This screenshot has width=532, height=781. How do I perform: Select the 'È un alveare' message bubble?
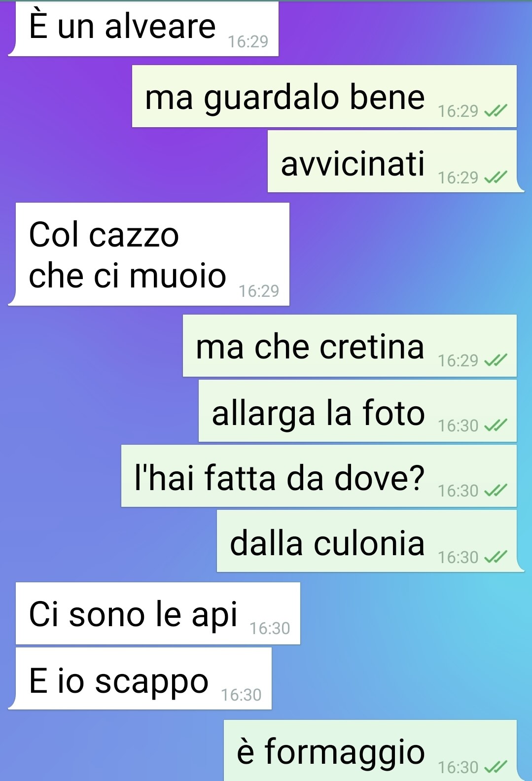pyautogui.click(x=143, y=29)
